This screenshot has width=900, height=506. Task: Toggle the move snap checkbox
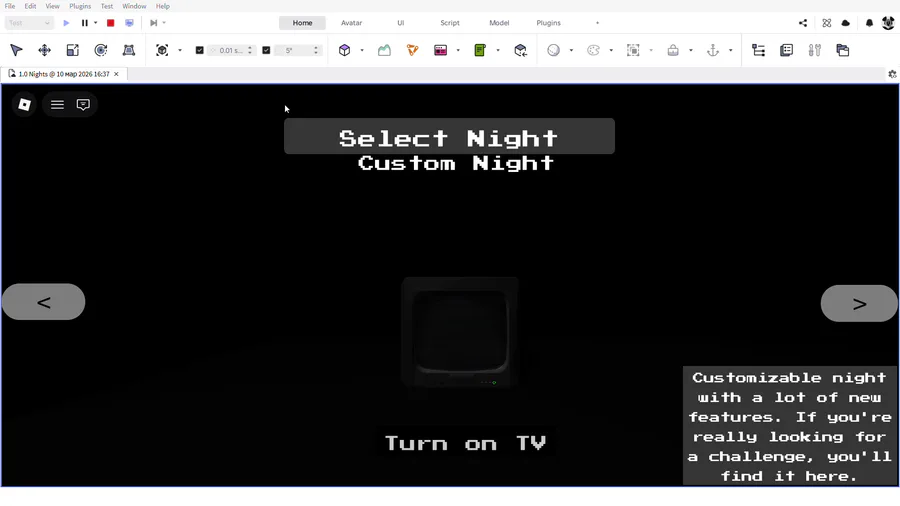199,50
